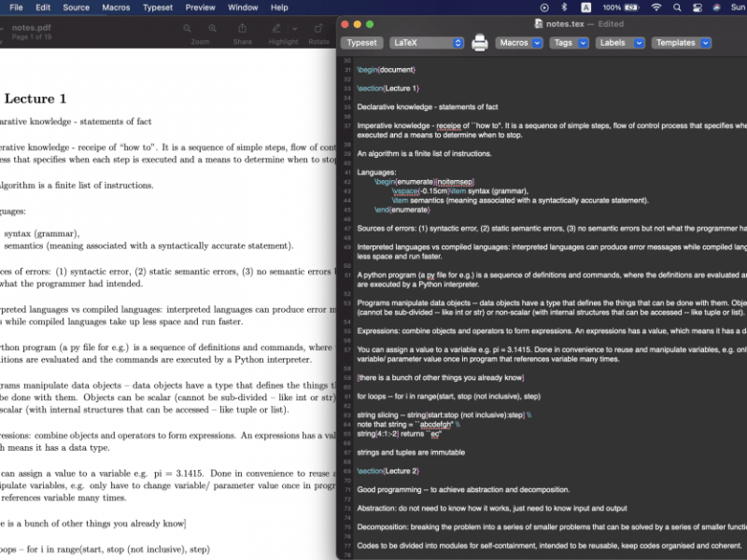Click the input source A icon
The image size is (747, 560).
pos(586,7)
